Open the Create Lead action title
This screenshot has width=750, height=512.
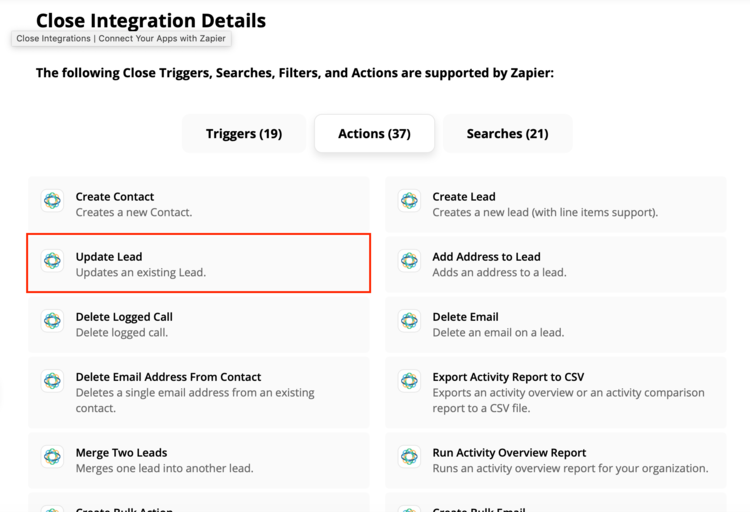[x=464, y=197]
